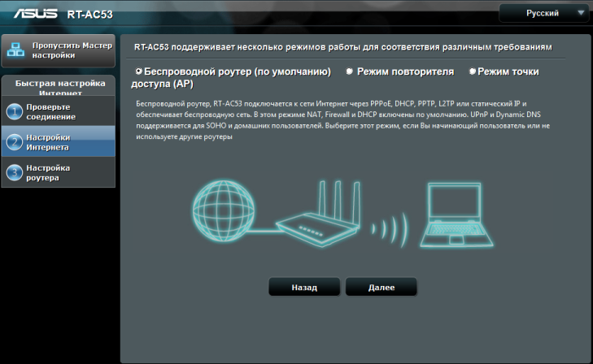
Task: Select the Беспроводной роутер (по умолчанию) radio button
Action: coord(139,71)
